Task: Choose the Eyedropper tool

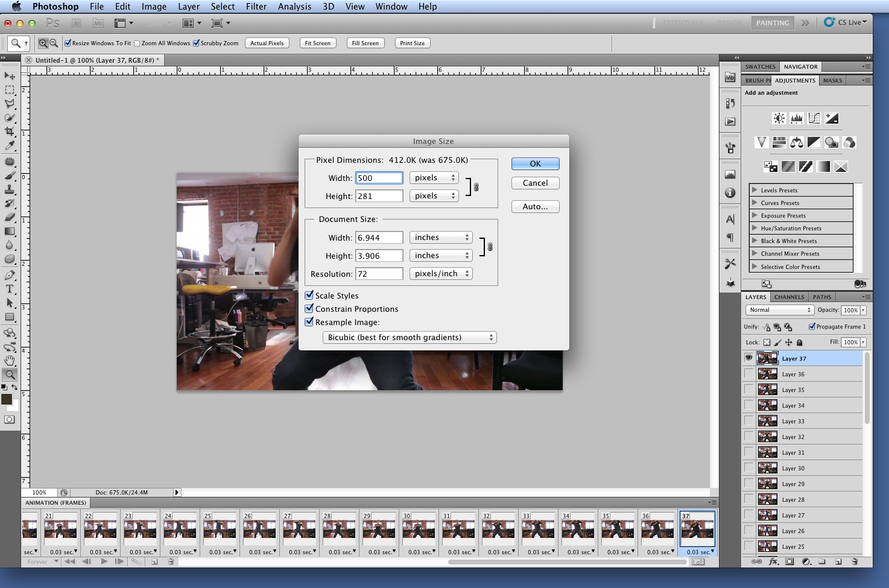Action: (x=10, y=145)
